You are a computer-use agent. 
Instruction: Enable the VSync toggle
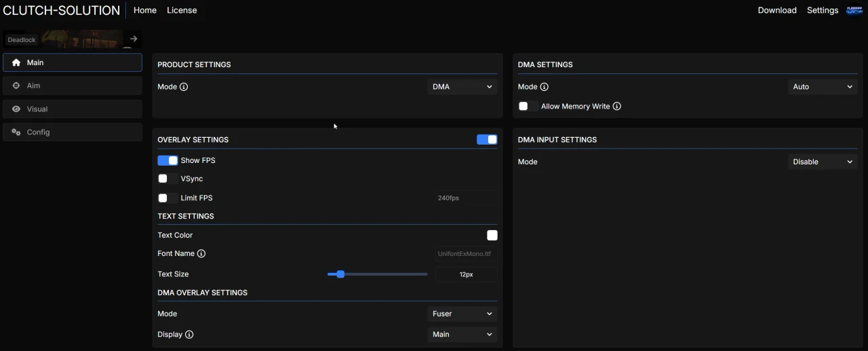pyautogui.click(x=167, y=179)
